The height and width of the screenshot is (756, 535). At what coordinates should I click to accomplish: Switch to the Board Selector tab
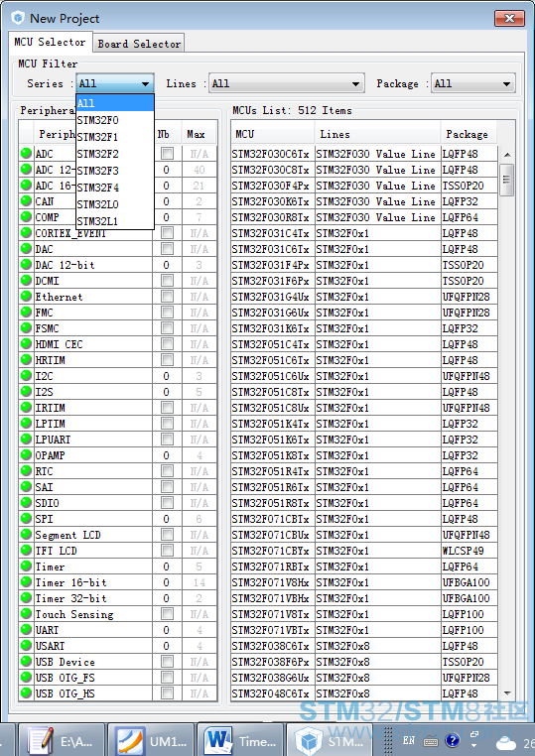coord(139,44)
